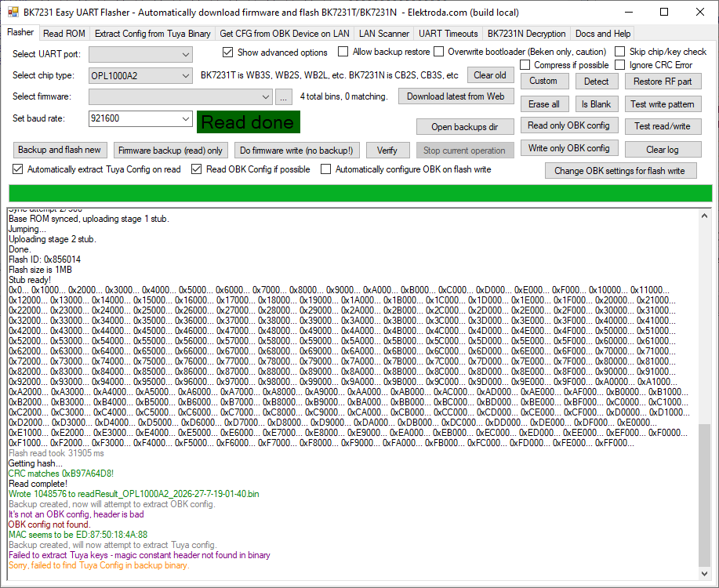Select the Flasher tab

coord(20,32)
